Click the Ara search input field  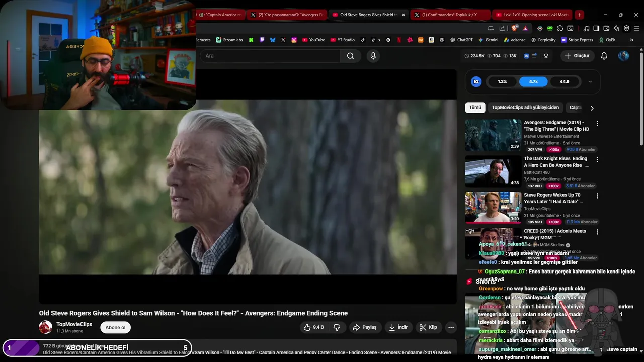click(x=270, y=56)
